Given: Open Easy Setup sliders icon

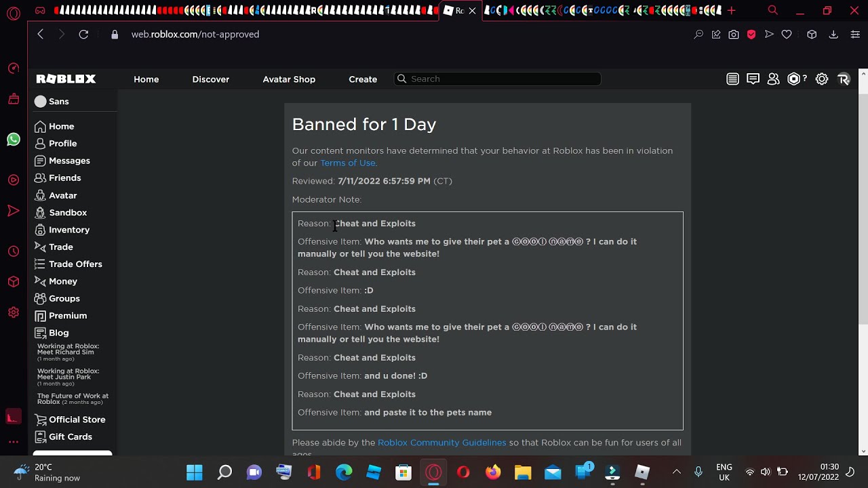Looking at the screenshot, I should pos(855,34).
